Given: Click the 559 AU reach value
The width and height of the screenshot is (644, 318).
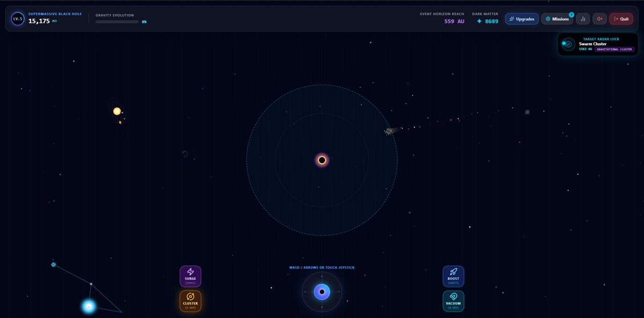Looking at the screenshot, I should coord(455,21).
